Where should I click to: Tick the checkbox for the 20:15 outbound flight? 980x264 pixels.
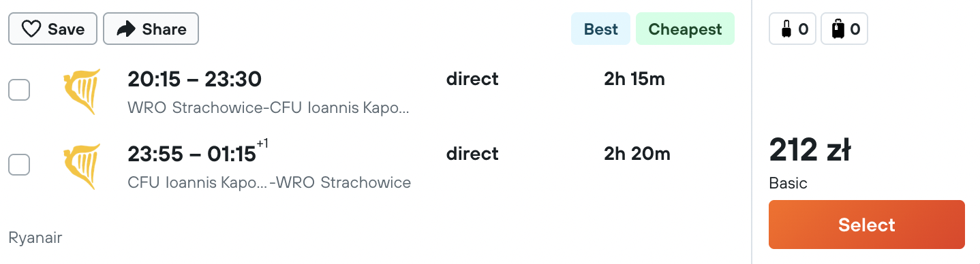point(19,90)
